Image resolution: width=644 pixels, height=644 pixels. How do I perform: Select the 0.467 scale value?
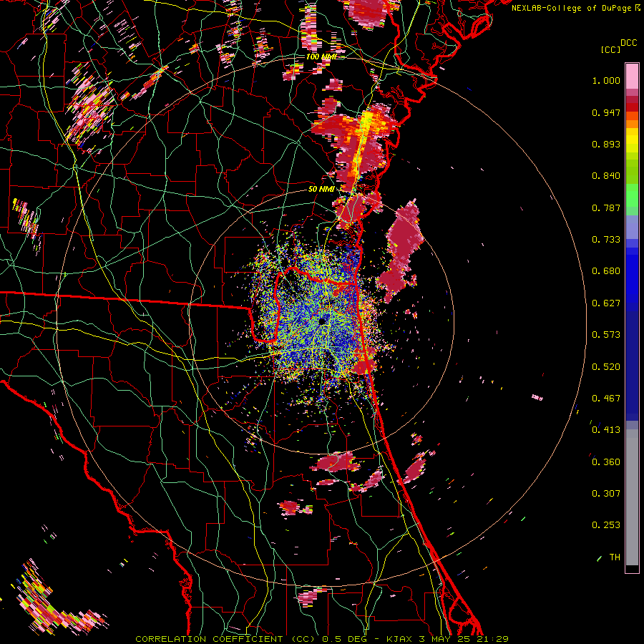pyautogui.click(x=606, y=399)
